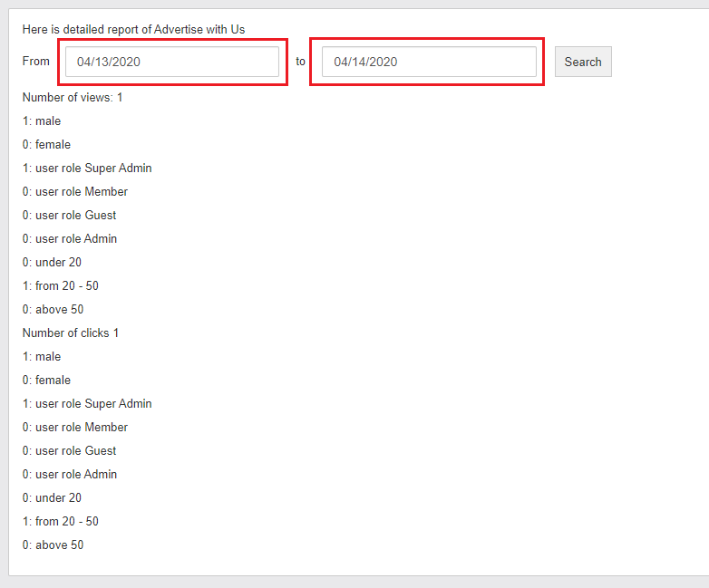709x588 pixels.
Task: Click the female row under Number of views
Action: point(46,144)
